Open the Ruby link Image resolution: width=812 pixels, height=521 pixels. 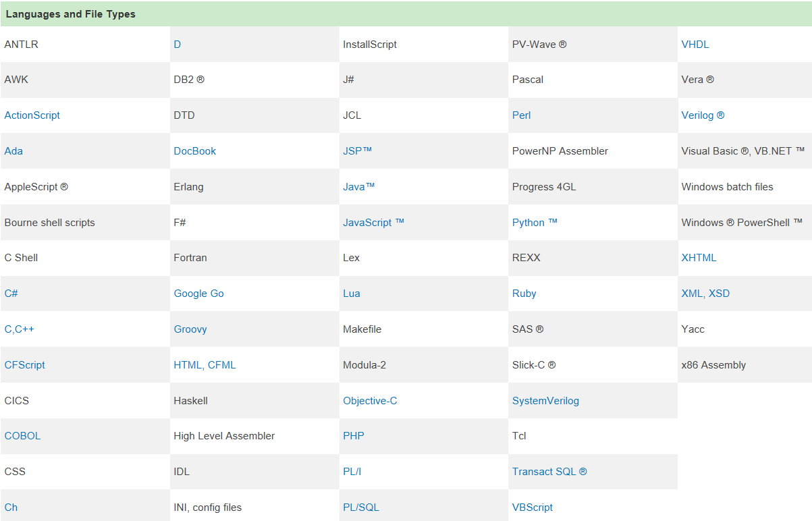tap(524, 294)
